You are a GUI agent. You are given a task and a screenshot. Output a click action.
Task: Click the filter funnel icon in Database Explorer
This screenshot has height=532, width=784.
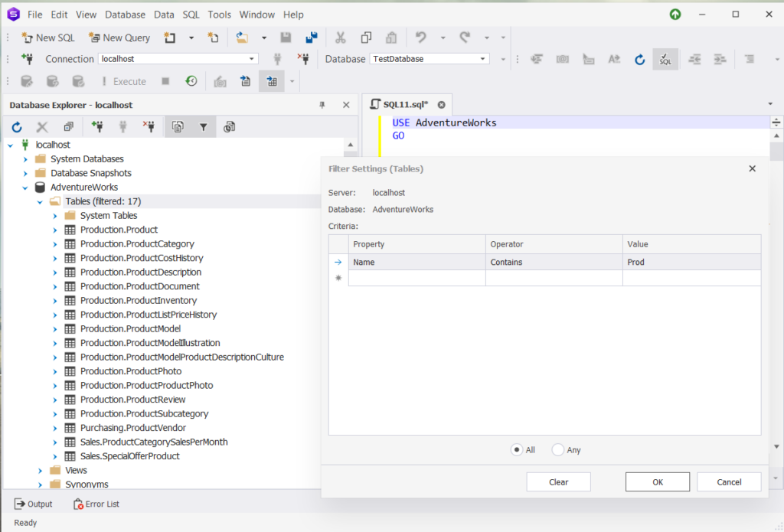click(203, 127)
